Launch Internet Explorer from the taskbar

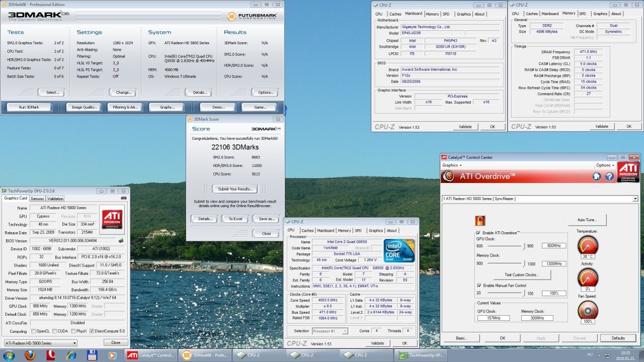point(71,355)
